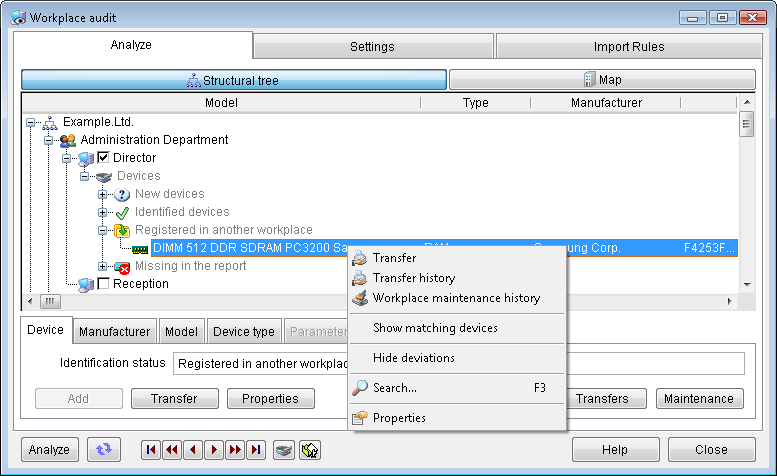Click the refresh arrows icon button
This screenshot has width=777, height=476.
tap(104, 450)
